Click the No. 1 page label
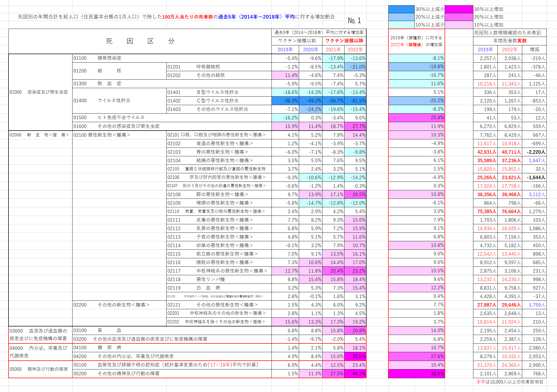 click(354, 21)
